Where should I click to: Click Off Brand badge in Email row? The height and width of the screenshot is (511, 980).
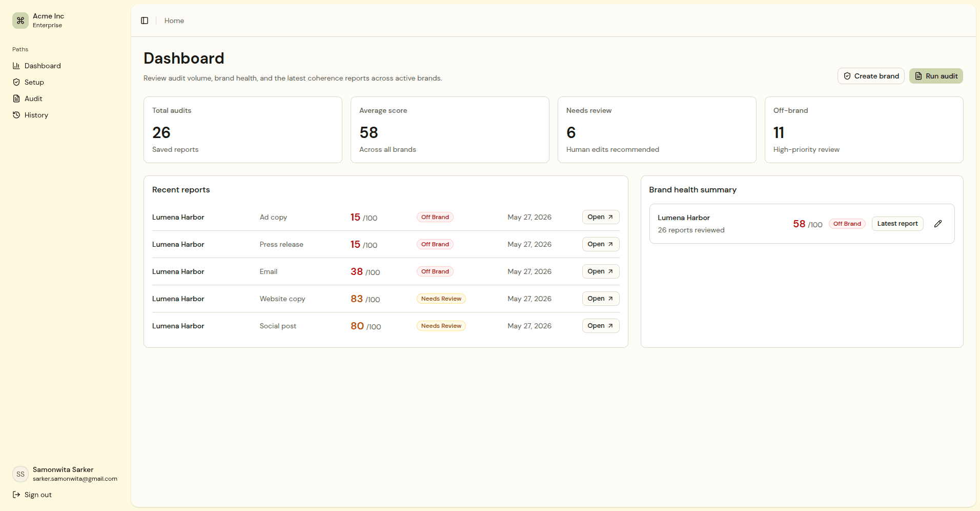click(435, 271)
